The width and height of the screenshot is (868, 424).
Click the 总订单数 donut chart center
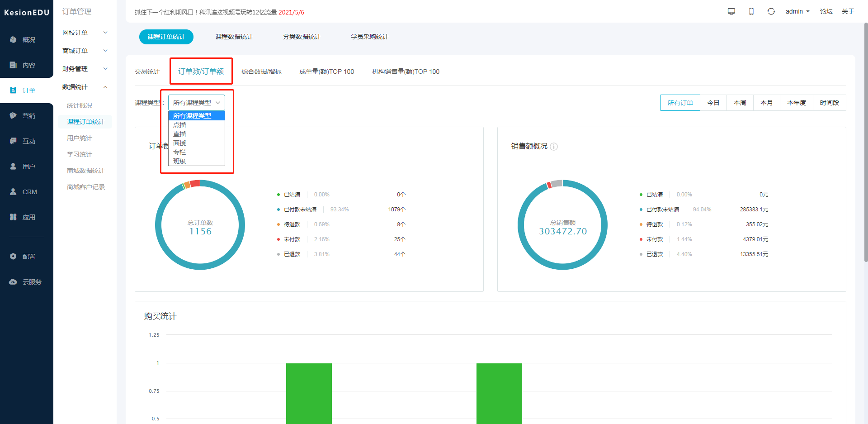(200, 227)
